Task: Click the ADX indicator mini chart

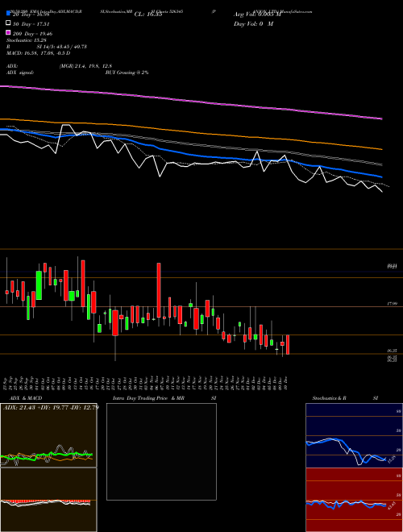Action: tap(48, 435)
